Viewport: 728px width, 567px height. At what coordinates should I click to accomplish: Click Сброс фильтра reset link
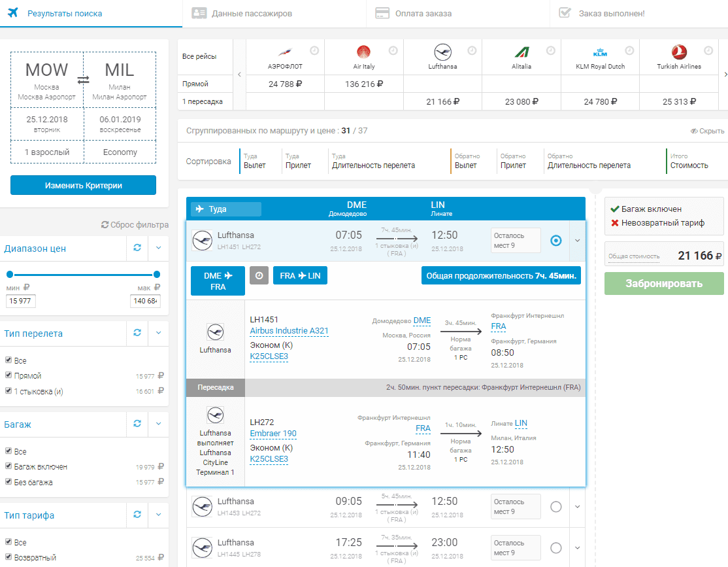click(135, 224)
